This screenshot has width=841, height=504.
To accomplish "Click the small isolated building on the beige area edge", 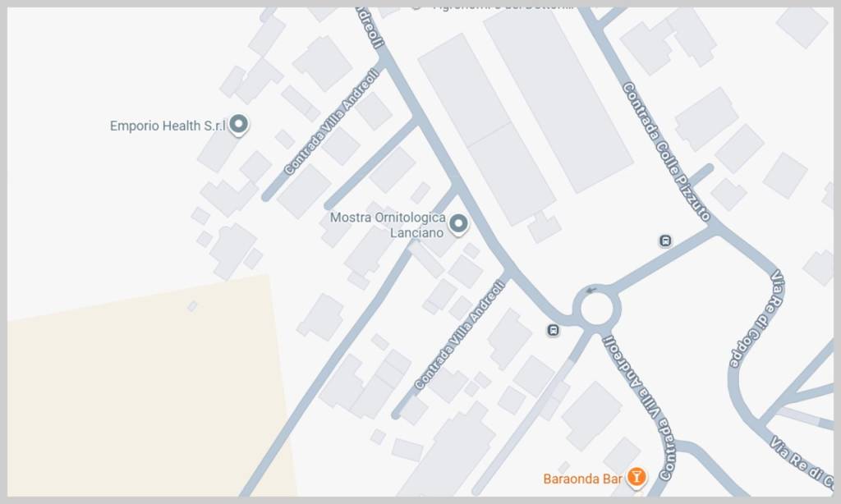I will click(x=192, y=306).
